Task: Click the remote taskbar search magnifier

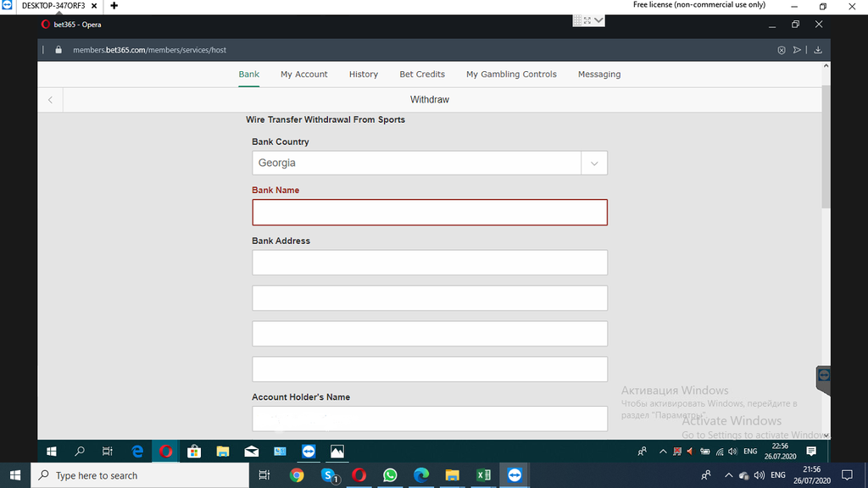Action: pyautogui.click(x=79, y=452)
